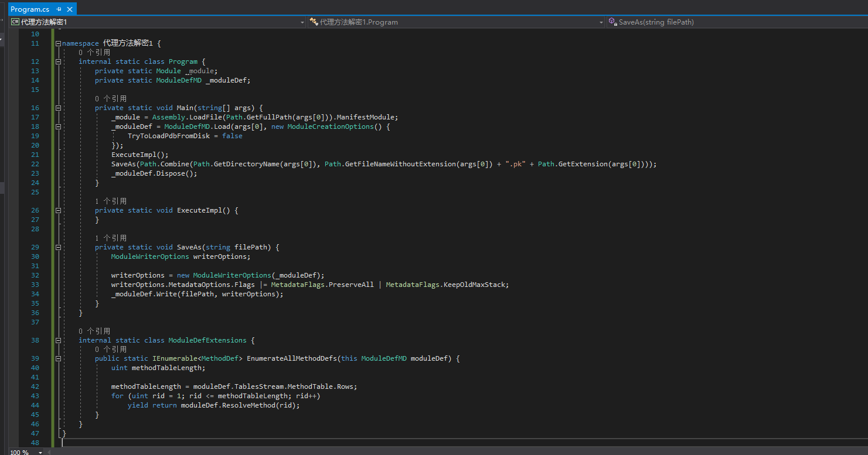Collapse the Program class outline
Screen dimensions: 868x455
tap(58, 61)
